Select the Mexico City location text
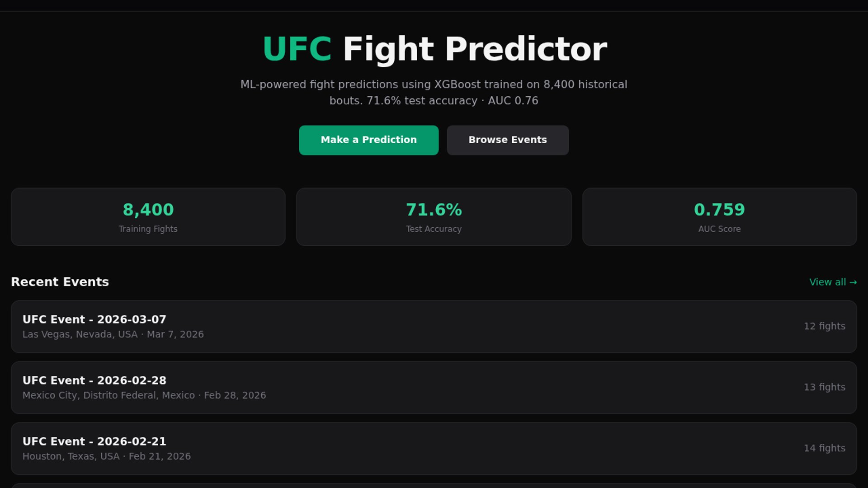This screenshot has height=488, width=868. [108, 395]
